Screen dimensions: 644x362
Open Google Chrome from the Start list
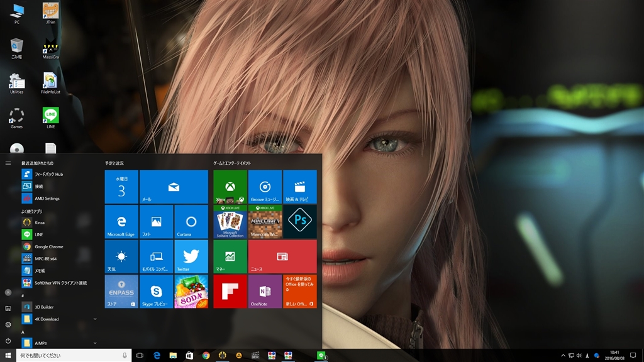point(59,246)
